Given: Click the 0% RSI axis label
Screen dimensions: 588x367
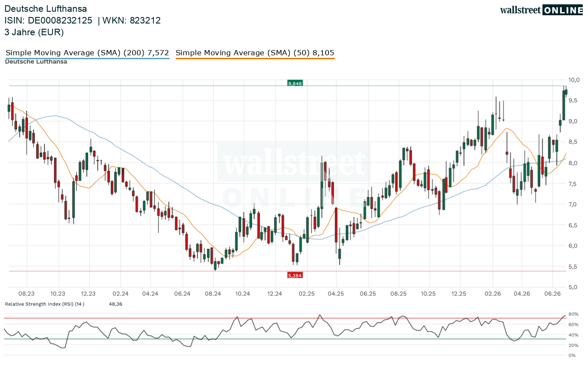Looking at the screenshot, I should 572,356.
